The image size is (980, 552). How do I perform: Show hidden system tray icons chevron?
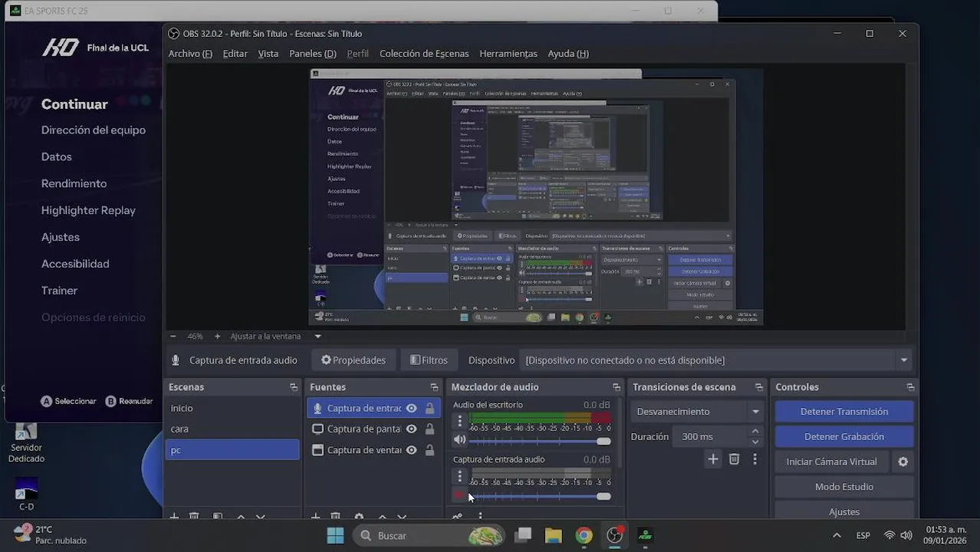click(837, 535)
